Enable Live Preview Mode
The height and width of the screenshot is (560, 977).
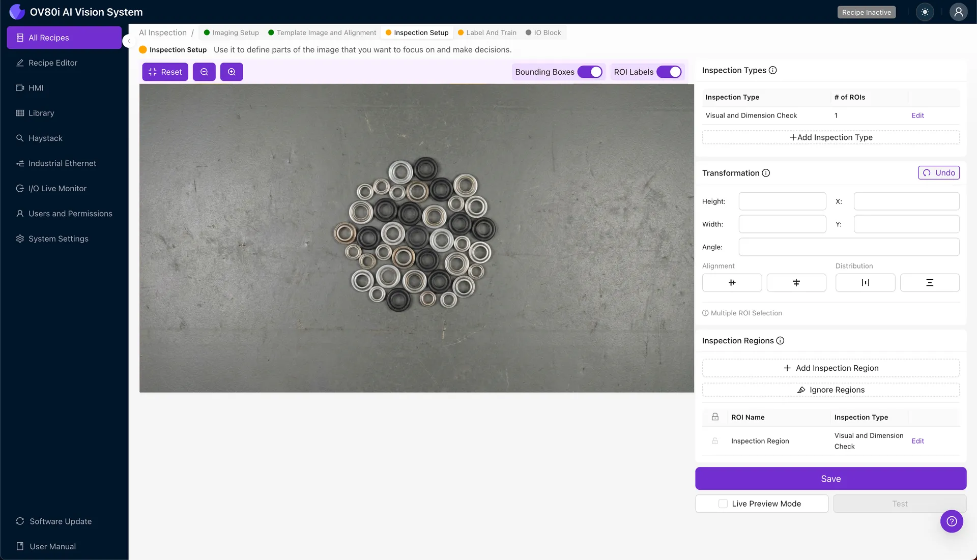pyautogui.click(x=722, y=503)
